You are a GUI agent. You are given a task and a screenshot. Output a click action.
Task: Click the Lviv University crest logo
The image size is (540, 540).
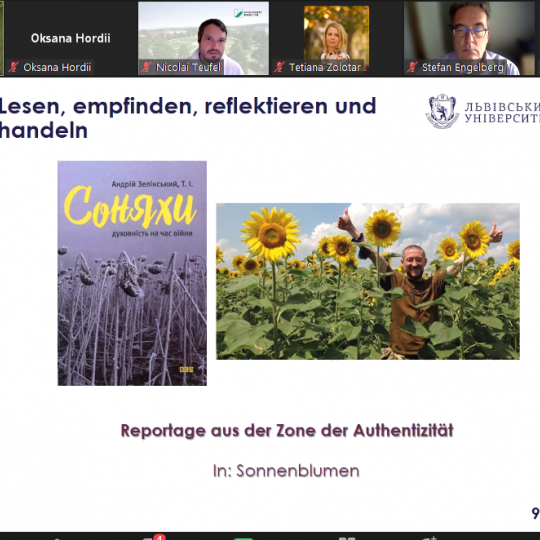pos(442,111)
